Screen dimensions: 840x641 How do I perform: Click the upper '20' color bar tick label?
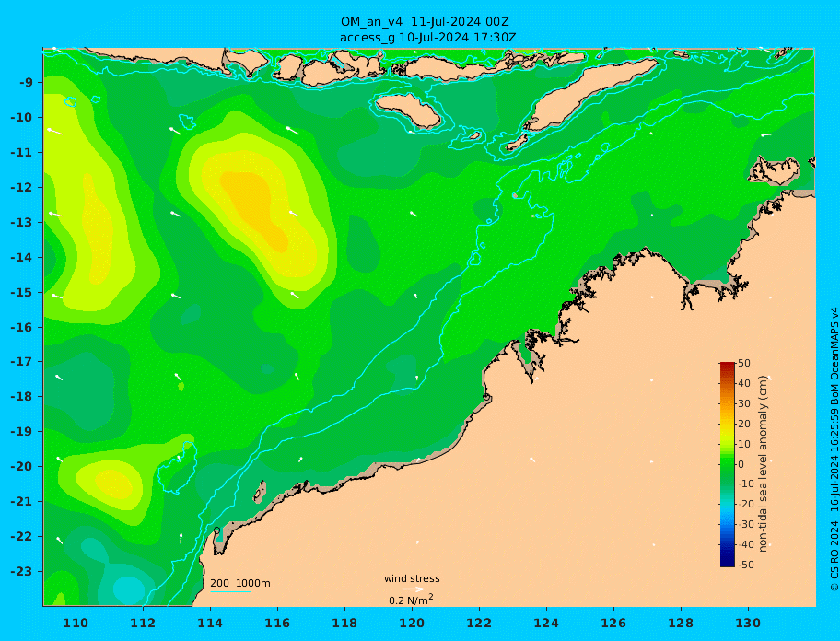tap(744, 424)
